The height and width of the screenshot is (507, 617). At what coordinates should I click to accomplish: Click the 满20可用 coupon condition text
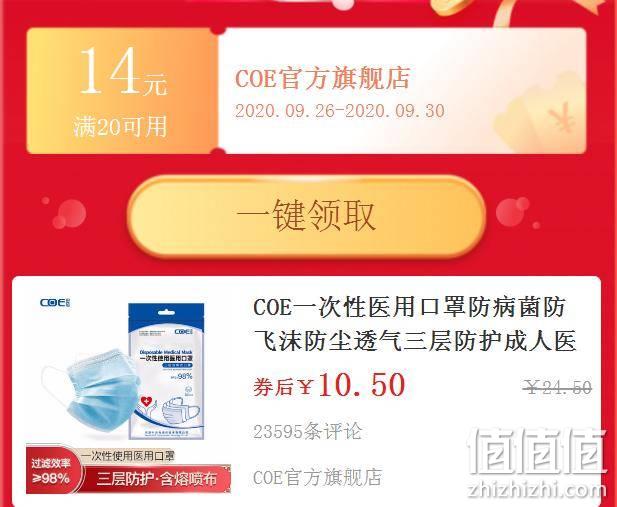tap(120, 126)
